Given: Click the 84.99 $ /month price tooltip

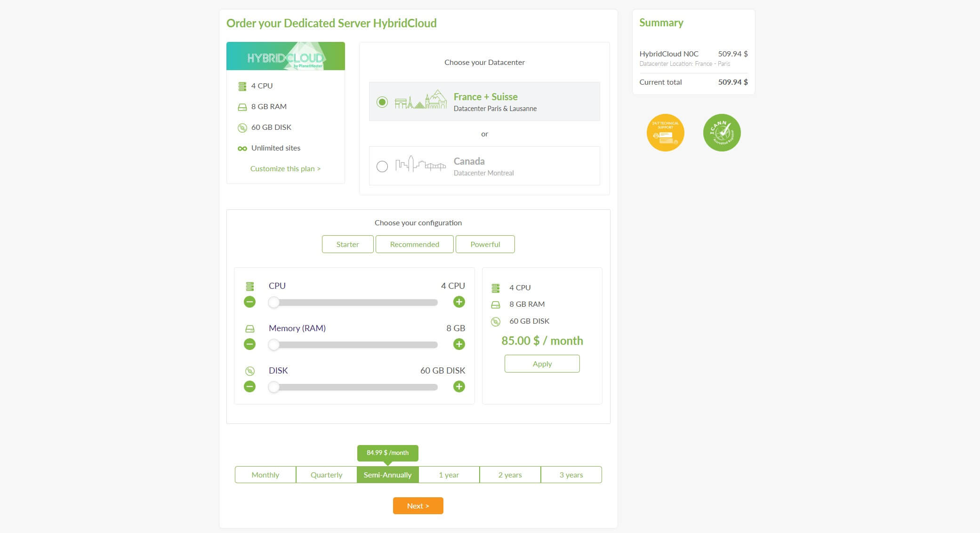Looking at the screenshot, I should point(388,453).
